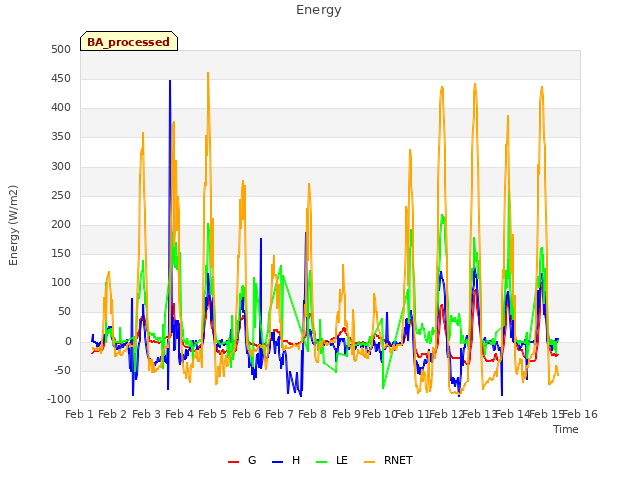Click the Energy (W/m2) y-axis label
The width and height of the screenshot is (640, 480).
[13, 225]
